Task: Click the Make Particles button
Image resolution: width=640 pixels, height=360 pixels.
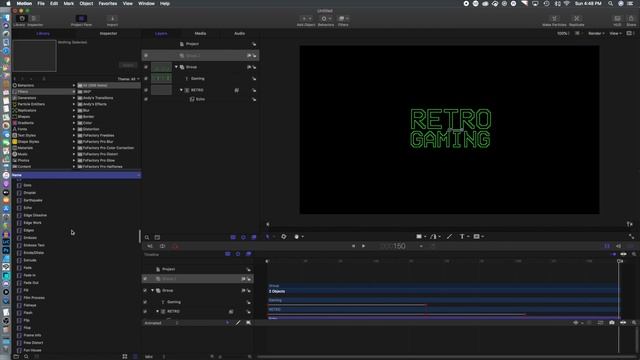Action: pos(554,19)
